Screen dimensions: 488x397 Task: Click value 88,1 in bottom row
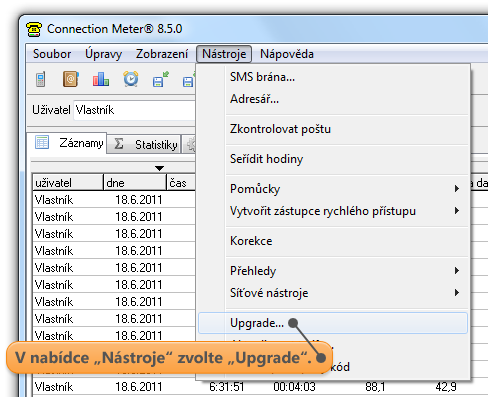[x=375, y=387]
